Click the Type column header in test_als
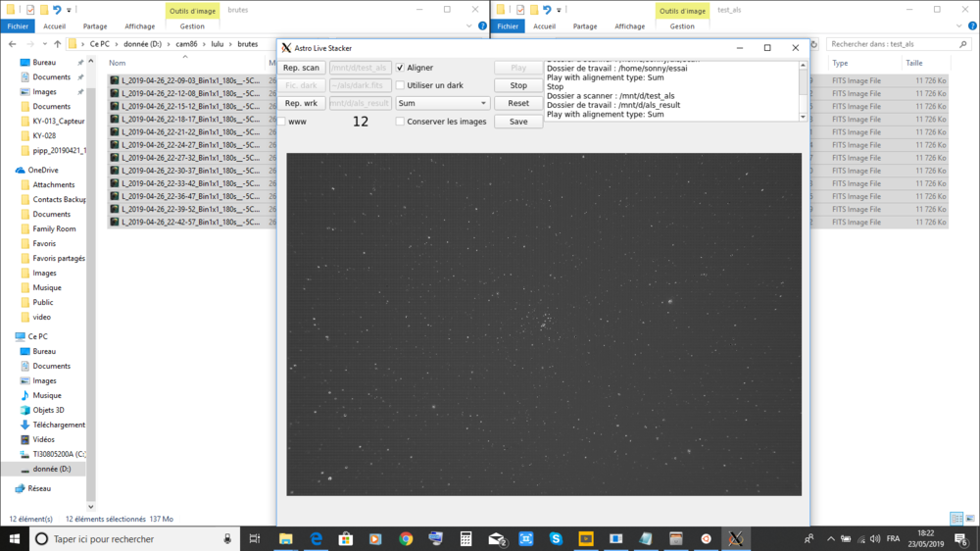The height and width of the screenshot is (551, 980). 840,63
